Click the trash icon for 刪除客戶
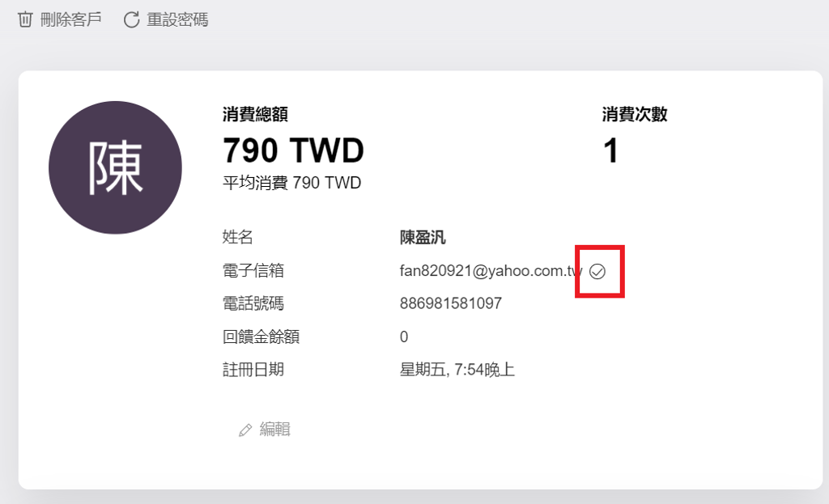 (x=25, y=19)
